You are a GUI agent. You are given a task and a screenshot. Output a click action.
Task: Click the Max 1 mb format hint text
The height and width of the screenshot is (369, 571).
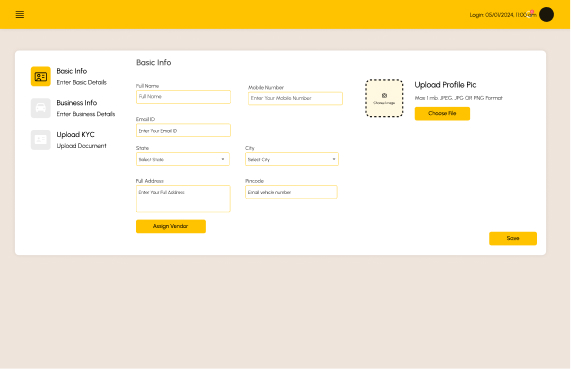[x=458, y=98]
